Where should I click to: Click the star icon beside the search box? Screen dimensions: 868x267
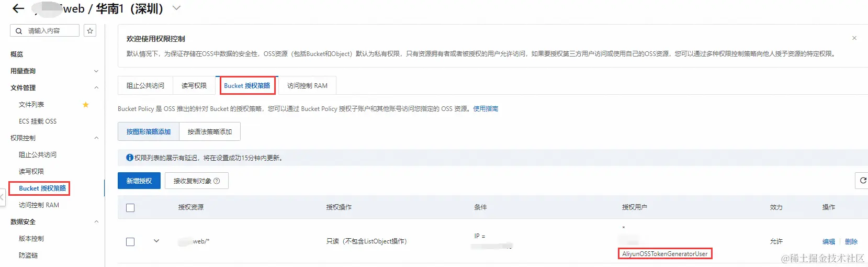[x=90, y=31]
